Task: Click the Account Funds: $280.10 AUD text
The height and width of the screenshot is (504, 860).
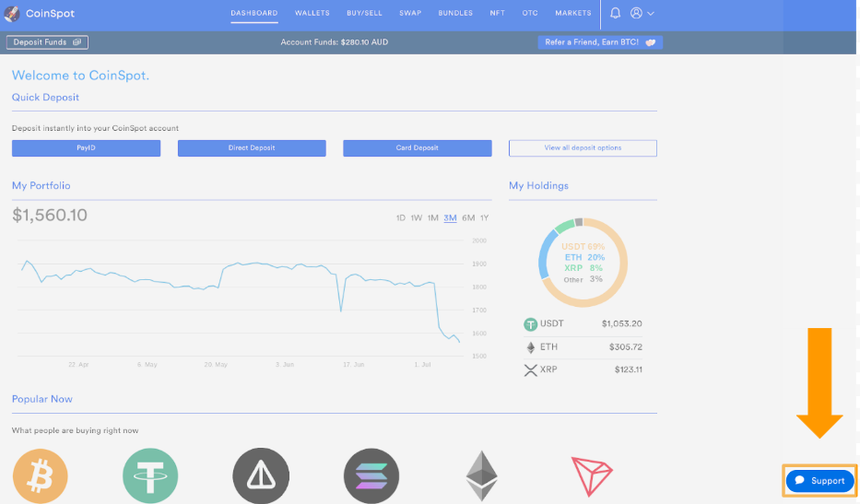Action: click(334, 42)
